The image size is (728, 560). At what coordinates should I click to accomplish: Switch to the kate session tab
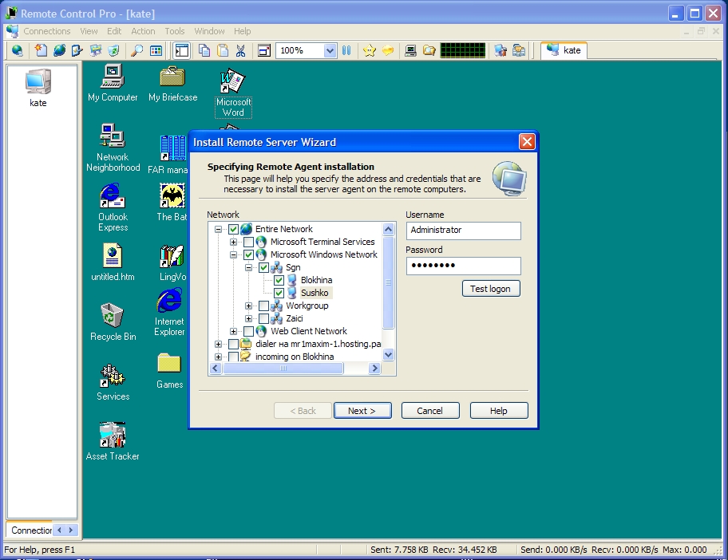(564, 49)
